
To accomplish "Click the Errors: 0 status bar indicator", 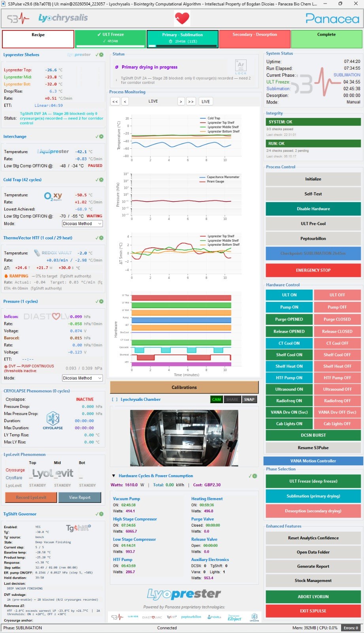I will (x=351, y=628).
